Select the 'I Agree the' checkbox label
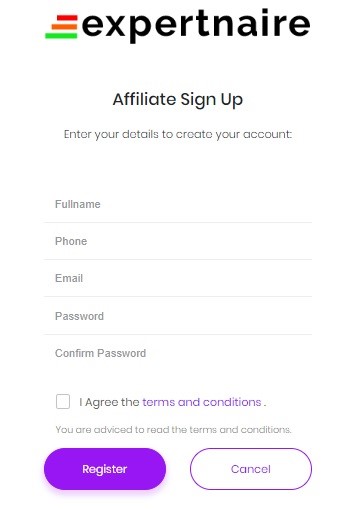Image resolution: width=361 pixels, height=509 pixels. tap(109, 402)
